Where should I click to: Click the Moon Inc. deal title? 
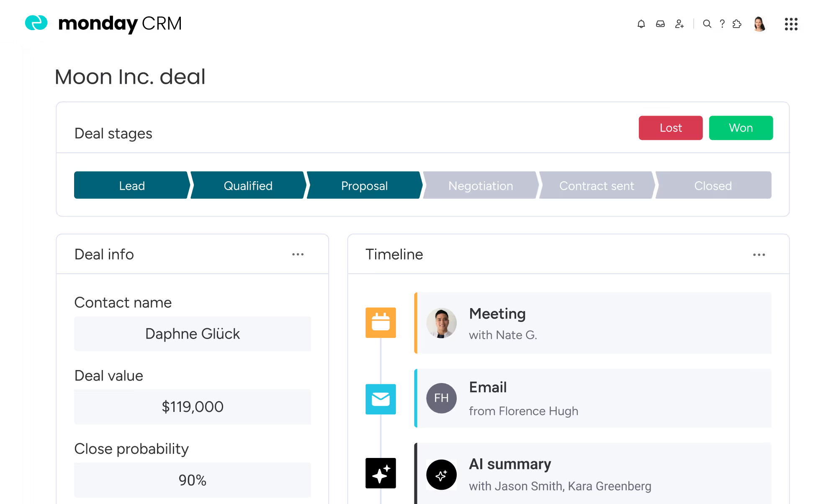tap(130, 77)
